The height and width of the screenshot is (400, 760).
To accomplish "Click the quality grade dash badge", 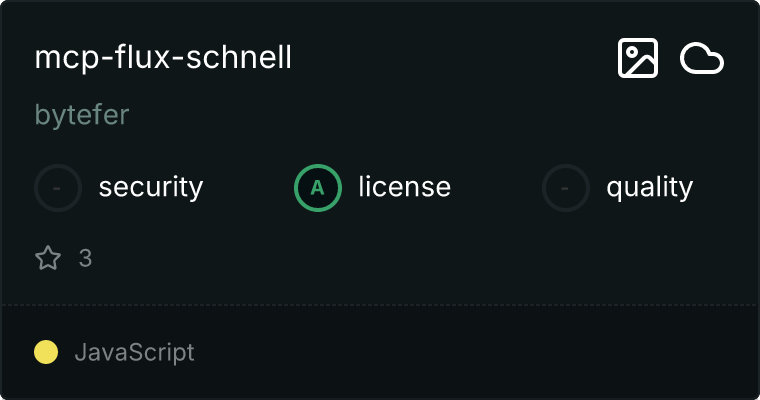I will pos(566,187).
